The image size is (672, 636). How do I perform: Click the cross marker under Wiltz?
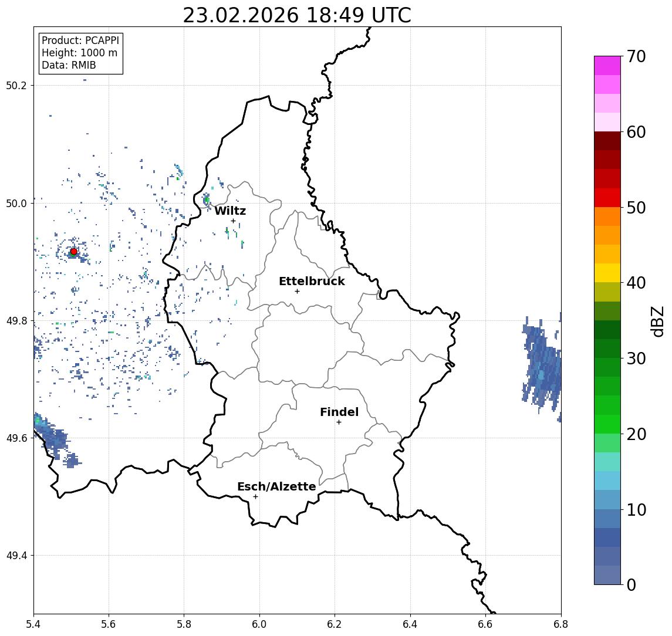pyautogui.click(x=233, y=221)
